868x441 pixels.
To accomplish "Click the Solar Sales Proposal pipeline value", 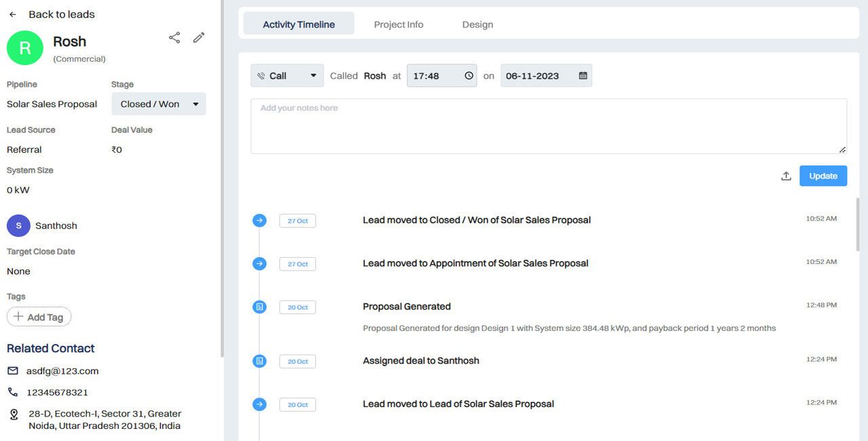I will (52, 104).
